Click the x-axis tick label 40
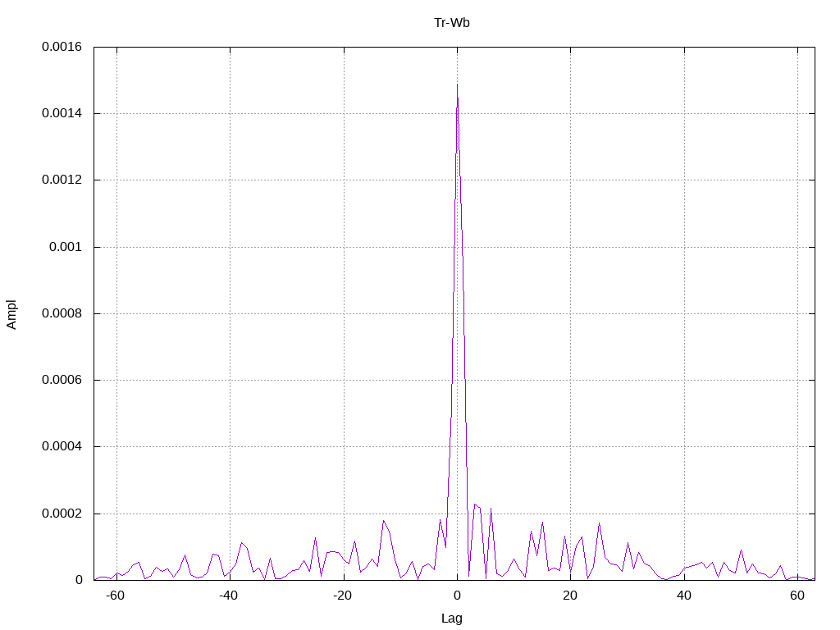 [x=684, y=596]
